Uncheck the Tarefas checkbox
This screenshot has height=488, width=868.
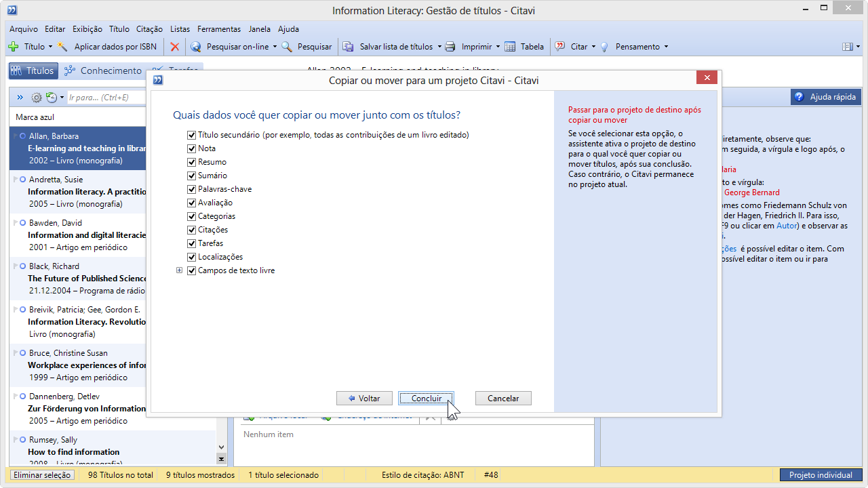(x=192, y=243)
